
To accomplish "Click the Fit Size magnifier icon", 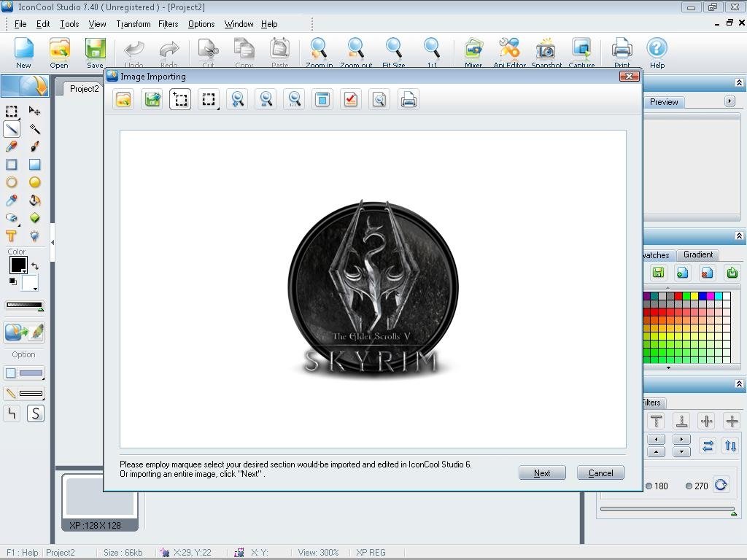I will coord(394,52).
